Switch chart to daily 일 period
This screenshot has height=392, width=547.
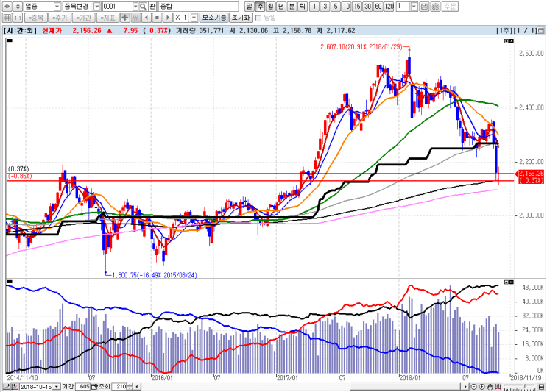click(249, 7)
